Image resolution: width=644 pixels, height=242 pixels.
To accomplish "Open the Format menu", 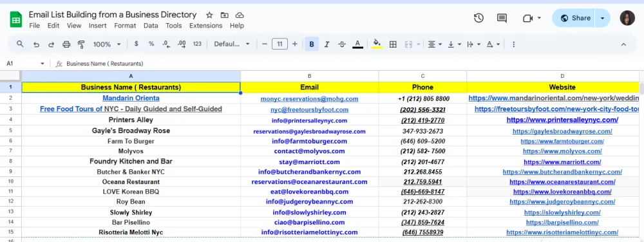I will pos(126,26).
